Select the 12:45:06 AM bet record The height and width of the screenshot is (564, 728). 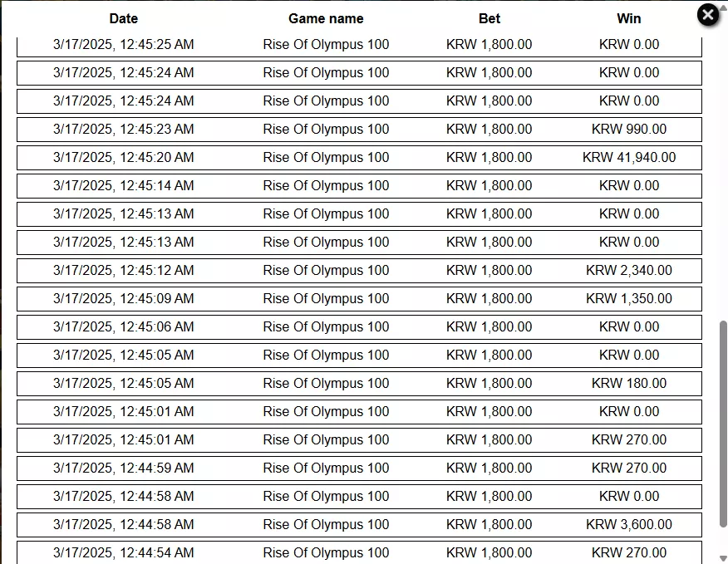tap(359, 326)
